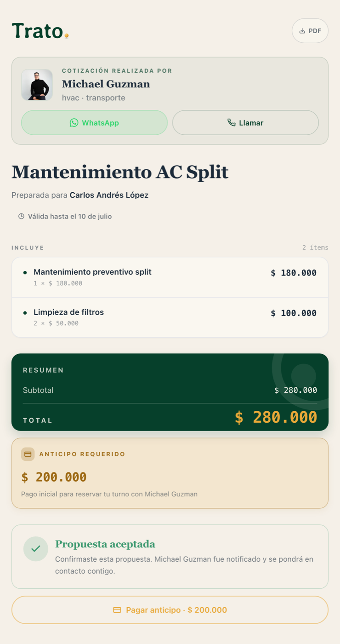This screenshot has width=340, height=644.
Task: Select the Limpieza de filtros item
Action: coord(170,317)
